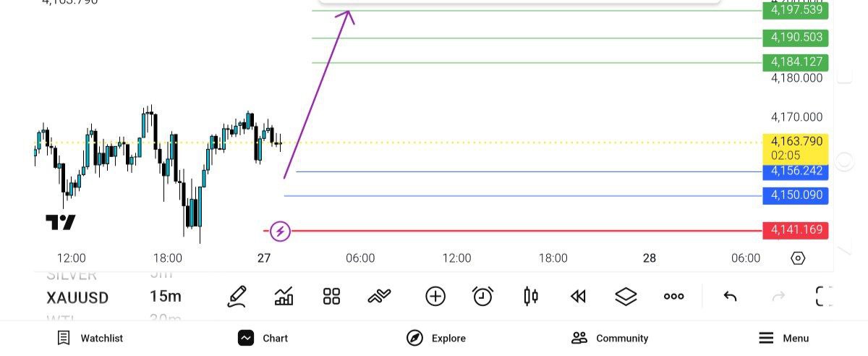Enter fullscreen chart mode

(x=824, y=296)
